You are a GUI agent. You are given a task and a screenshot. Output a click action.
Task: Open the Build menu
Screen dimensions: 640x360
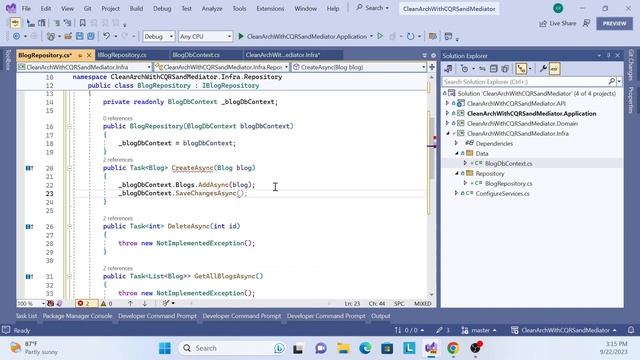(x=136, y=8)
